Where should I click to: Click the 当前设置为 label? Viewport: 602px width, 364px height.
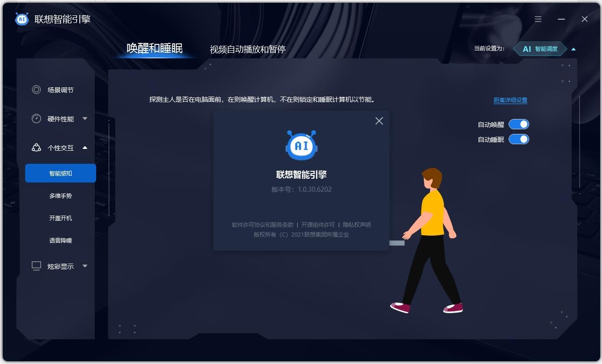pos(489,49)
